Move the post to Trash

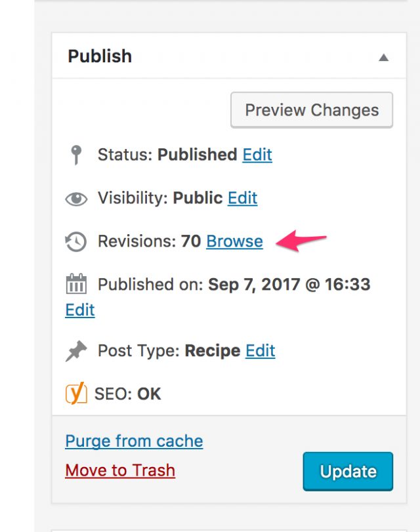tap(120, 470)
